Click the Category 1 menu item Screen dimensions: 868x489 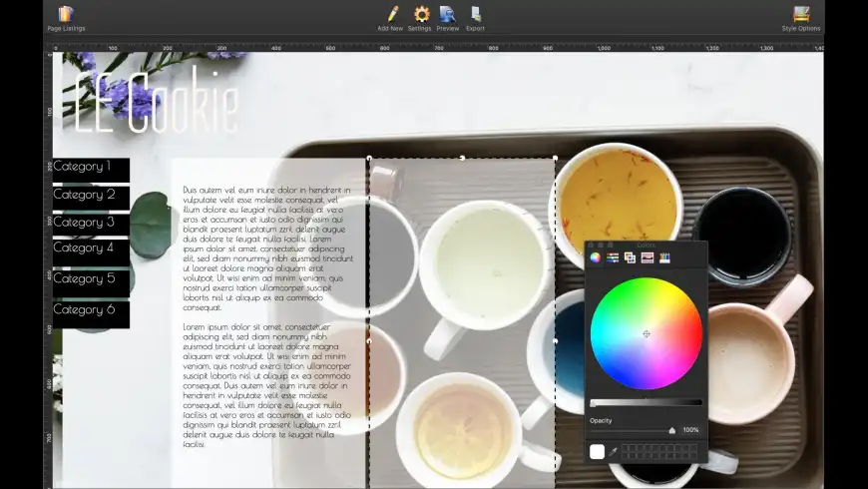point(92,170)
